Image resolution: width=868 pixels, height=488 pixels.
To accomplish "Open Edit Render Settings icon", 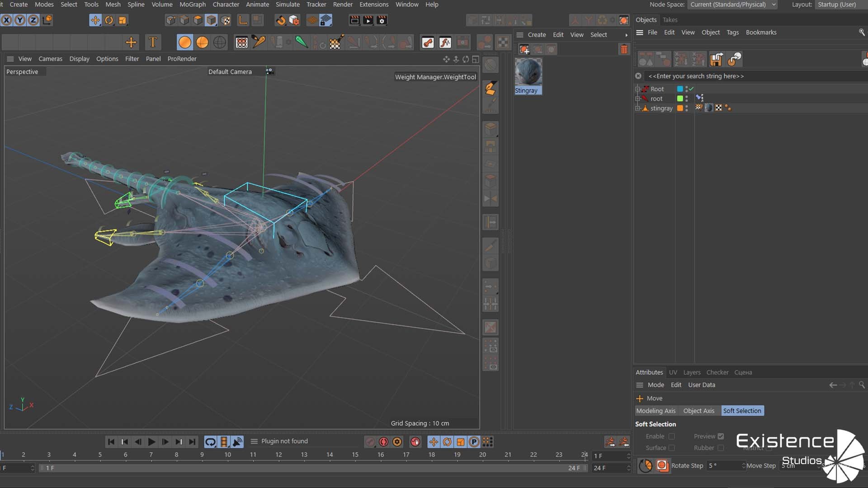I will (382, 20).
